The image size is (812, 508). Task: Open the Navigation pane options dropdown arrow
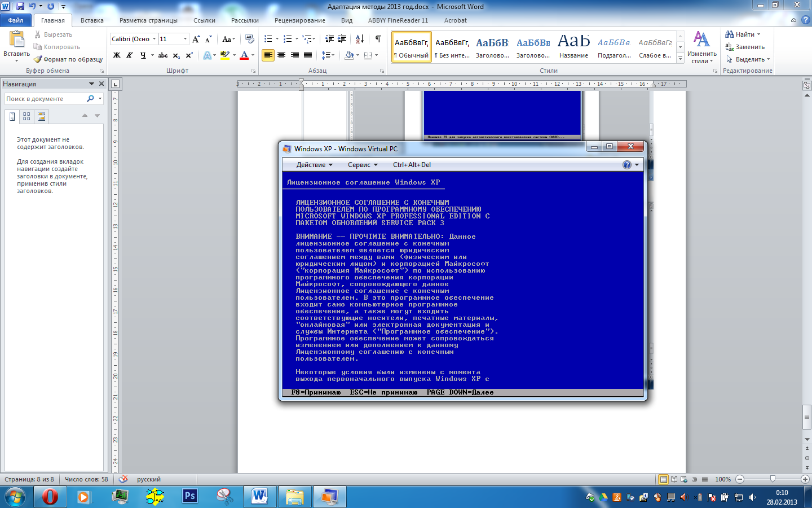point(91,84)
